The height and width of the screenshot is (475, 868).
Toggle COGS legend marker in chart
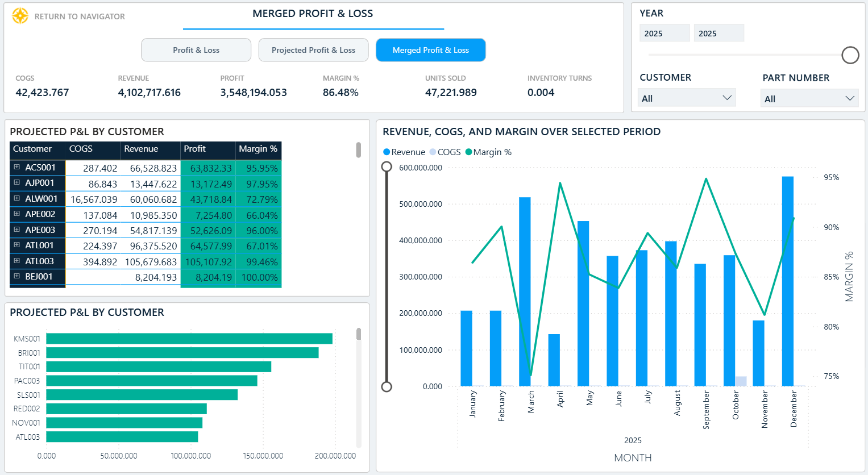433,152
